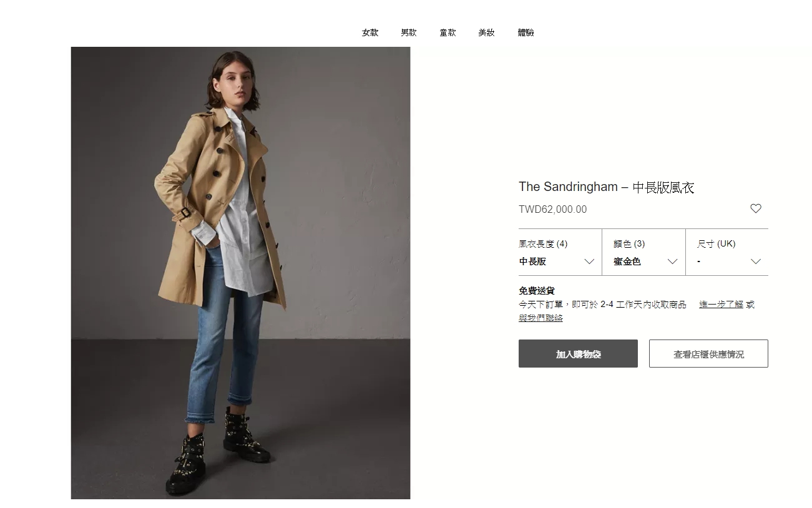Open the 男款 menu
Image resolution: width=812 pixels, height=508 pixels.
pos(409,32)
